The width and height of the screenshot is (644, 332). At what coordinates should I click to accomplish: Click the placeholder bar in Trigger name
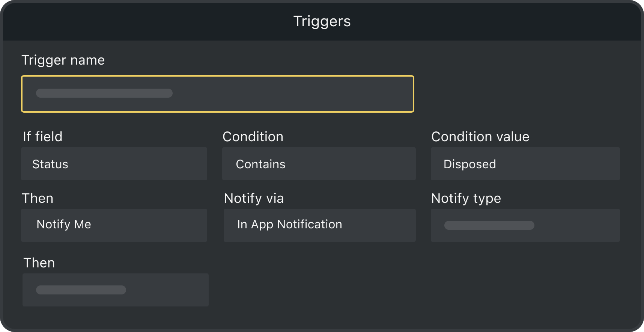coord(104,93)
